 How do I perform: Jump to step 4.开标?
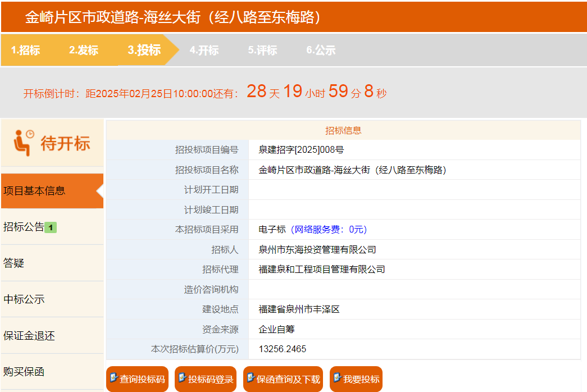click(x=204, y=50)
